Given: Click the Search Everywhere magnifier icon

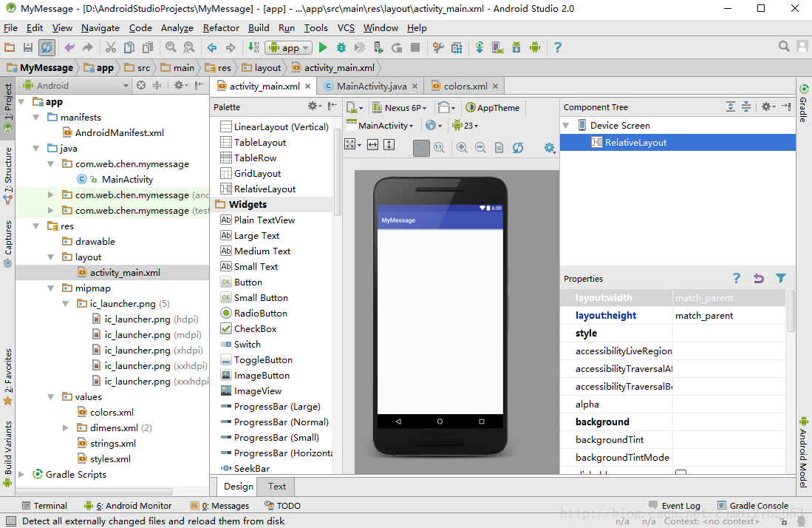Looking at the screenshot, I should pyautogui.click(x=784, y=47).
